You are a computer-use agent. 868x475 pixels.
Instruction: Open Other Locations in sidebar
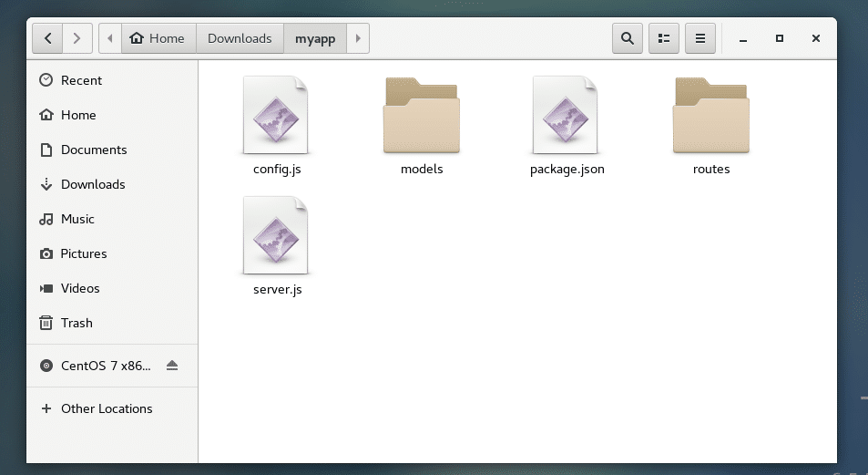pos(112,408)
